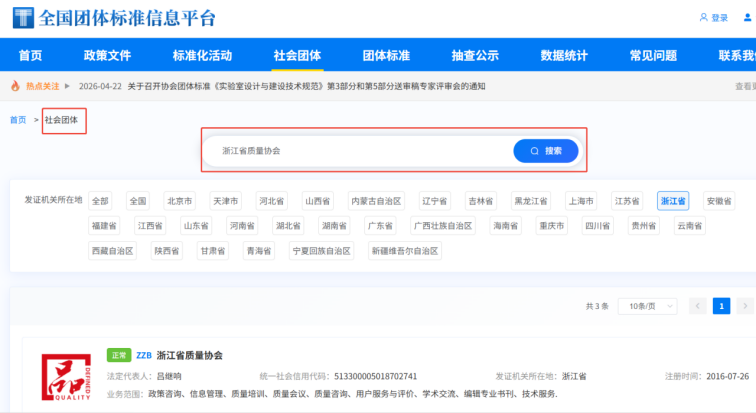Click the 首页 breadcrumb link

18,120
